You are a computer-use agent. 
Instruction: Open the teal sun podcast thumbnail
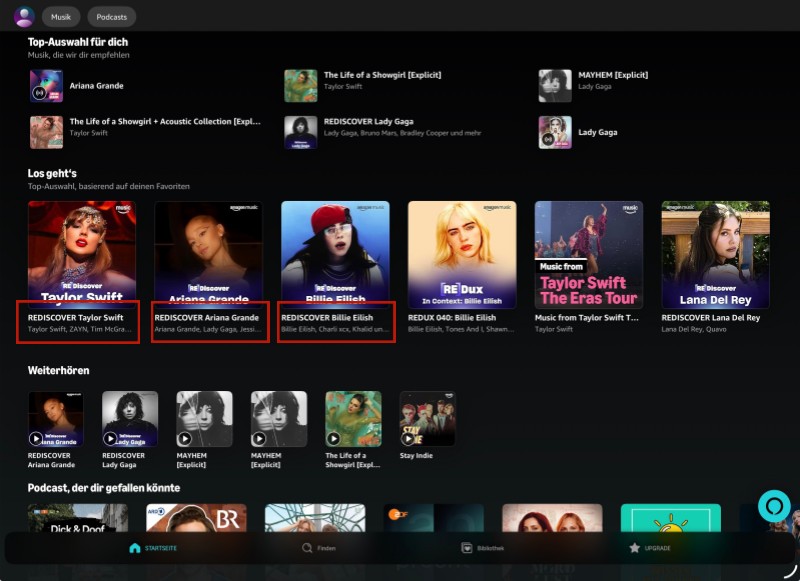(x=671, y=518)
